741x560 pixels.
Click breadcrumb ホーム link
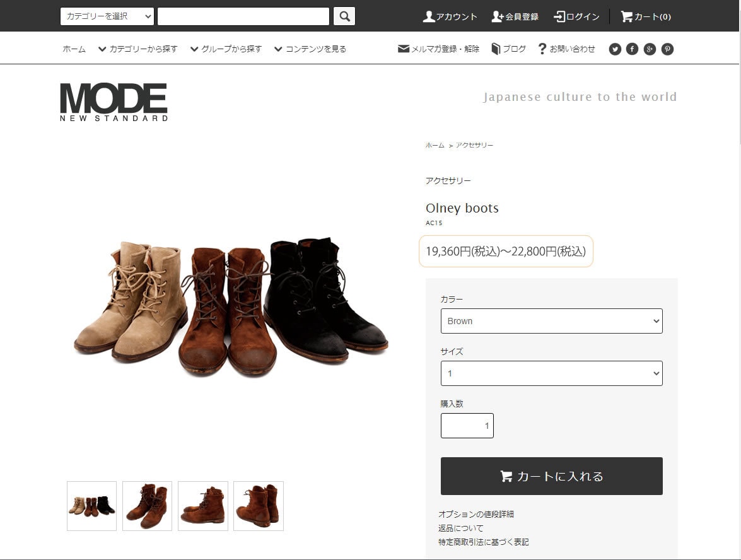(435, 145)
